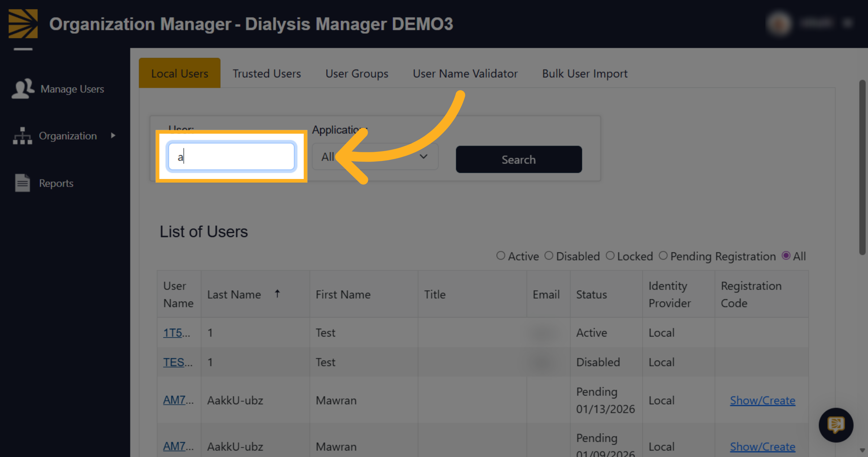
Task: Open Manage Users in the sidebar
Action: [58, 89]
